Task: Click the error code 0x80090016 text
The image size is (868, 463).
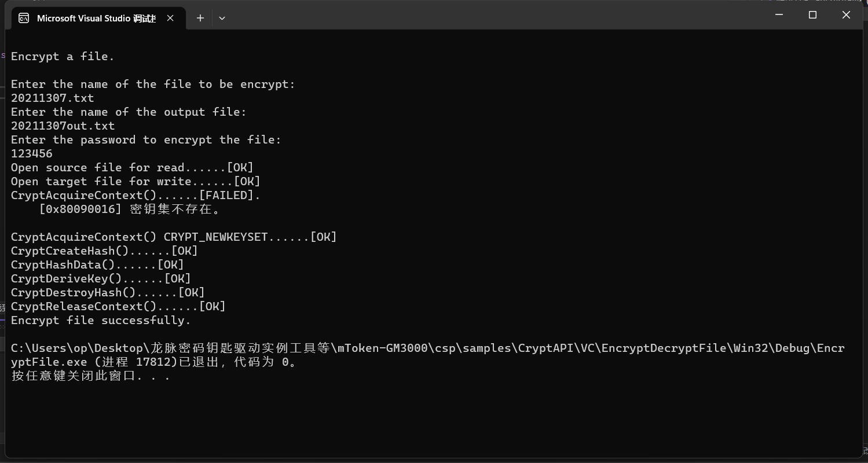Action: [x=80, y=209]
